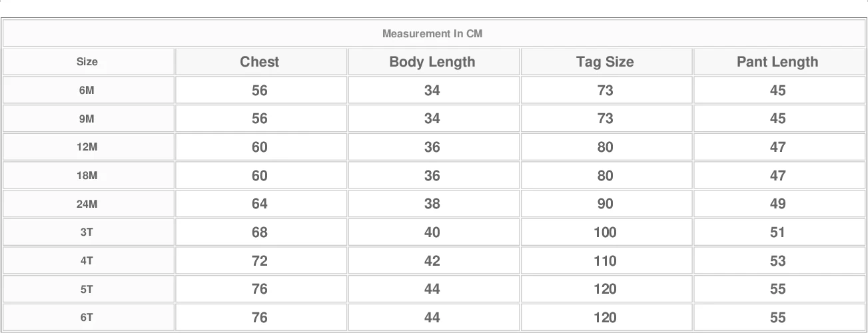Select the 5T size row label

tap(87, 289)
